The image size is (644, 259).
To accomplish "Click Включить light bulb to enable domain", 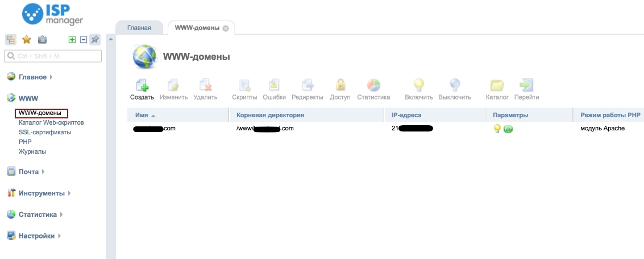I will (x=418, y=87).
